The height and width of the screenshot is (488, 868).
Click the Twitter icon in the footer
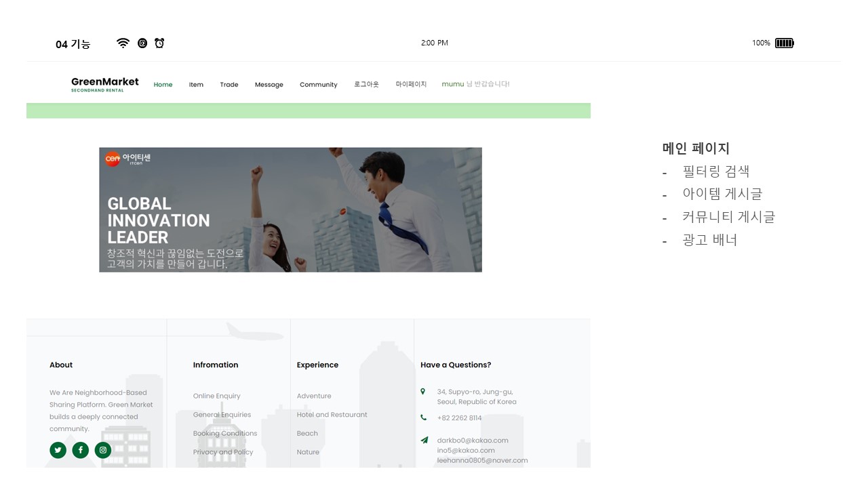58,450
